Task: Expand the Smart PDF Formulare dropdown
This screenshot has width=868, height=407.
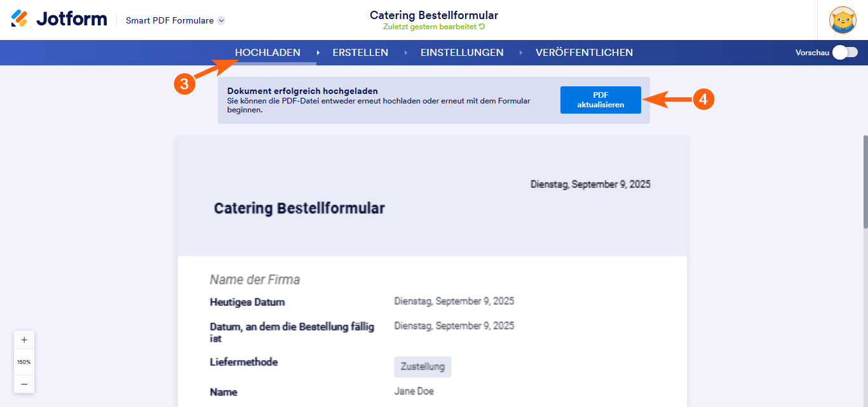Action: (x=221, y=20)
